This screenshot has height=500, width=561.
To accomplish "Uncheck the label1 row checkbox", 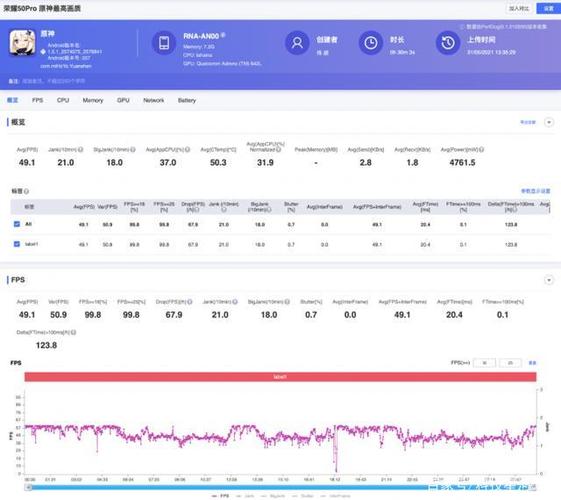I will click(x=16, y=244).
